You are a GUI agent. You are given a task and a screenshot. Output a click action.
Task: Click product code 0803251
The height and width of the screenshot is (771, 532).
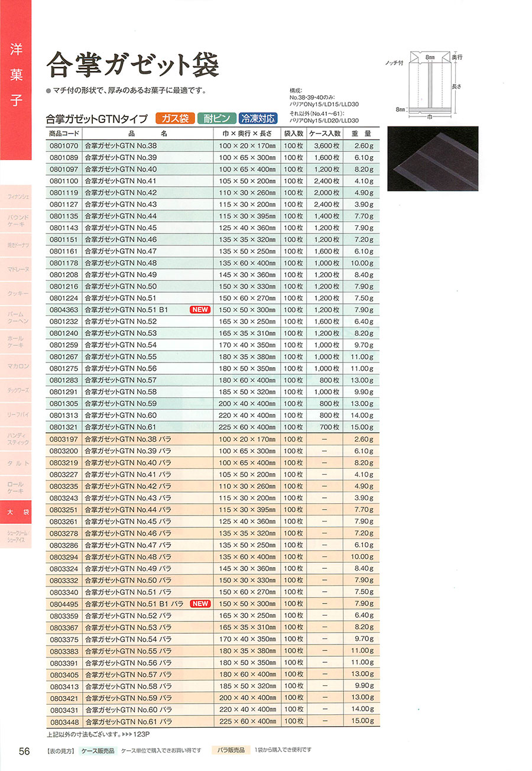[x=63, y=510]
